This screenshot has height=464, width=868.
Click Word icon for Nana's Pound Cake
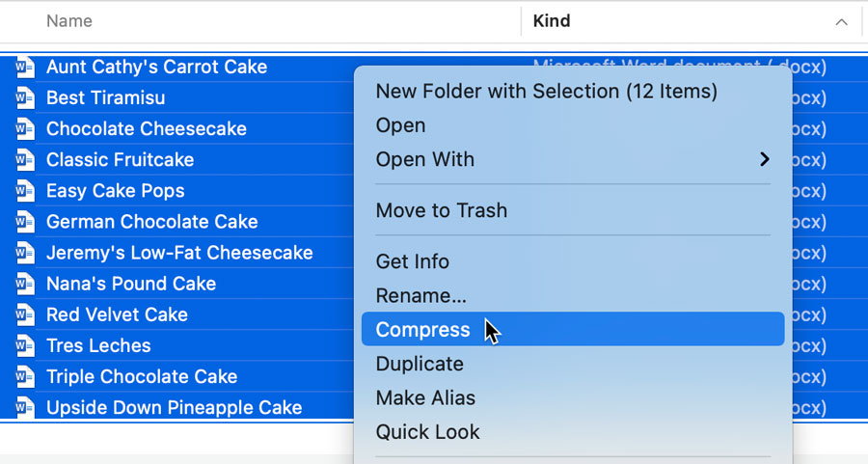point(25,284)
